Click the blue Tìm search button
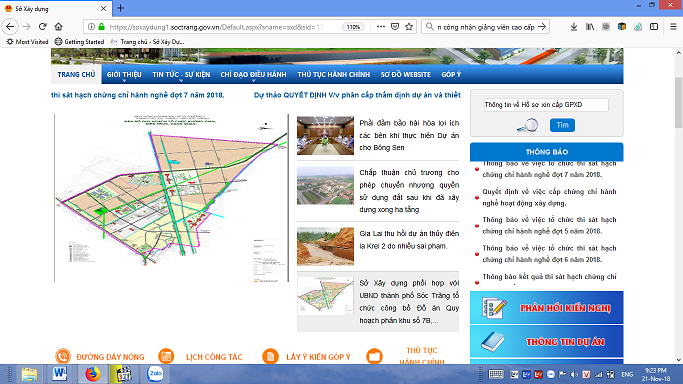 point(562,125)
